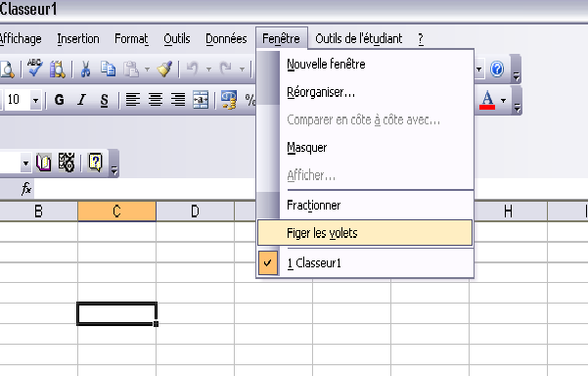Select column B header

pyautogui.click(x=38, y=211)
